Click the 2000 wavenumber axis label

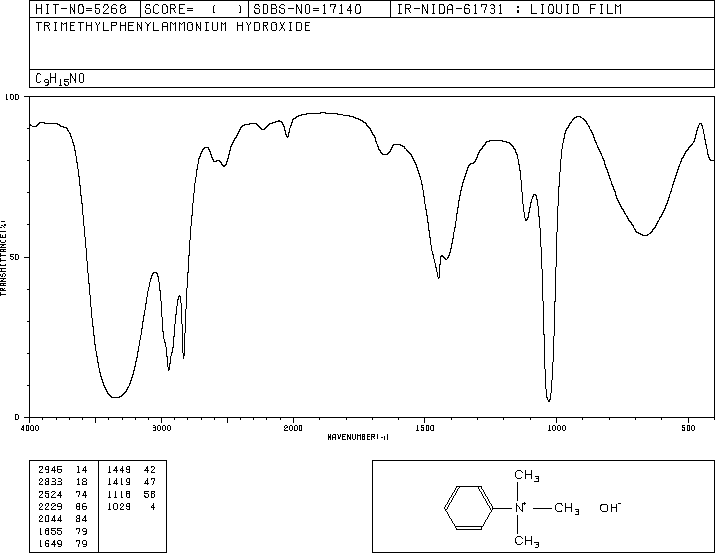pyautogui.click(x=293, y=428)
